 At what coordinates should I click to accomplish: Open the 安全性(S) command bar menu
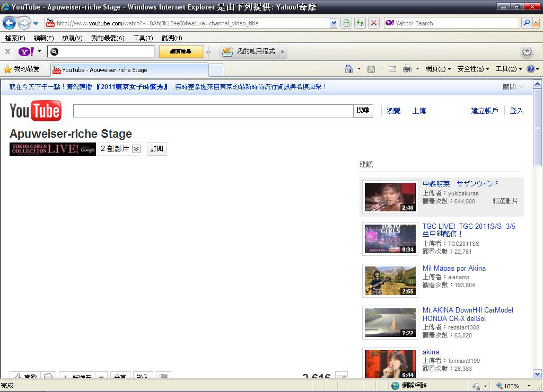473,69
